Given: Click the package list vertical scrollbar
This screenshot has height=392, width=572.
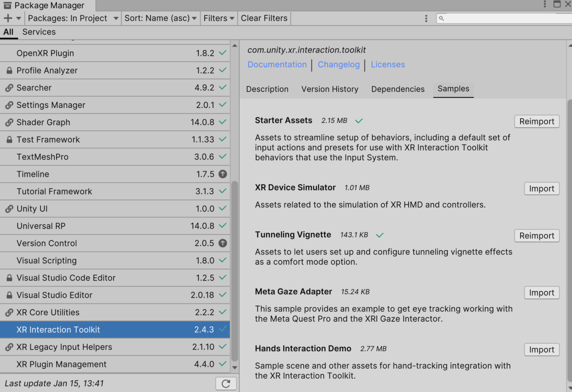Looking at the screenshot, I should click(x=234, y=271).
